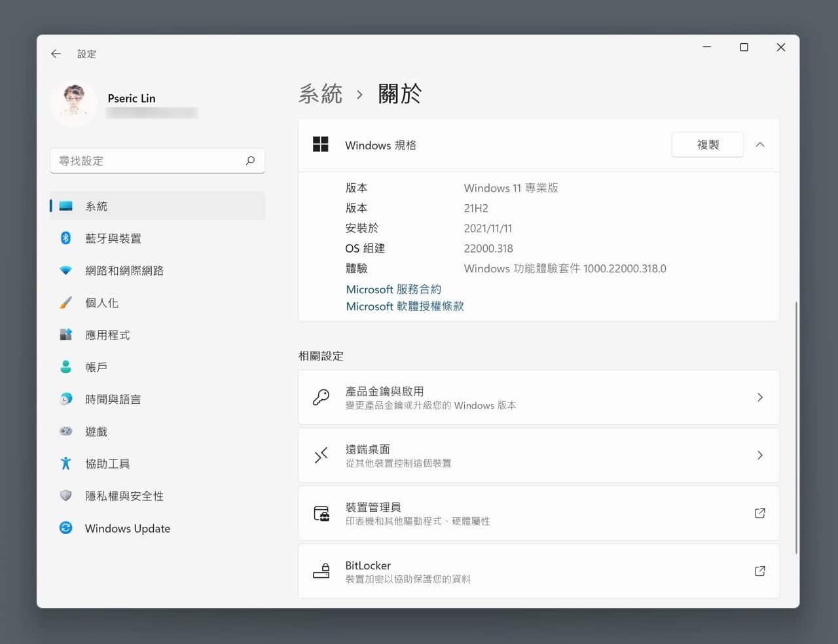Click the BitLocker lock drive icon

point(321,571)
